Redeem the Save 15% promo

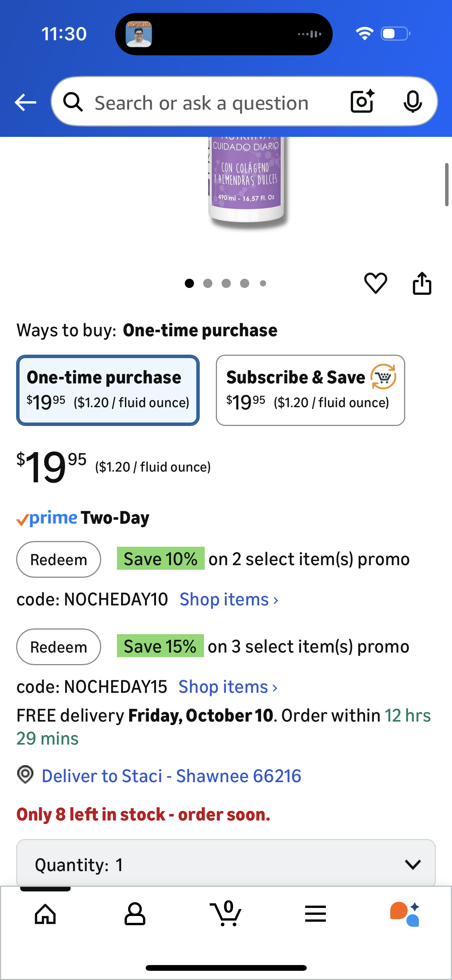tap(59, 647)
